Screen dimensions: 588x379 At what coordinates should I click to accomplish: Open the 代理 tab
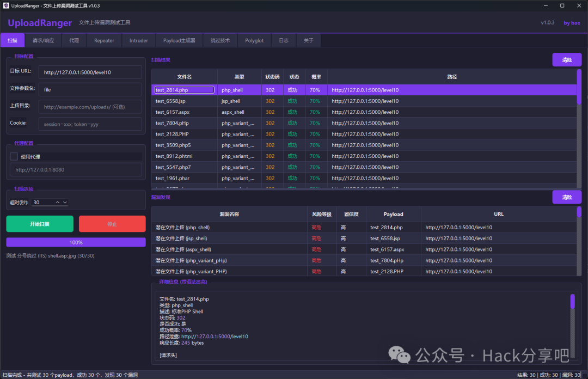74,40
